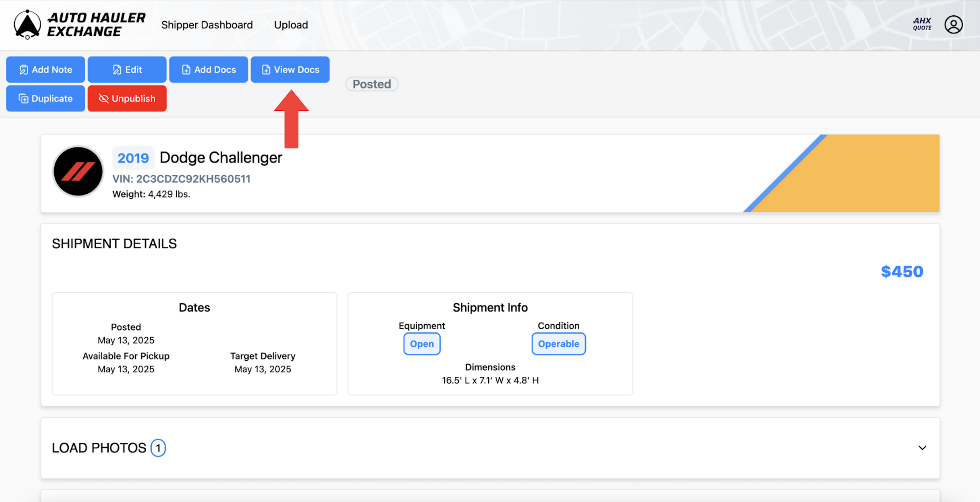This screenshot has height=502, width=980.
Task: Click the Add Docs button
Action: coord(208,69)
